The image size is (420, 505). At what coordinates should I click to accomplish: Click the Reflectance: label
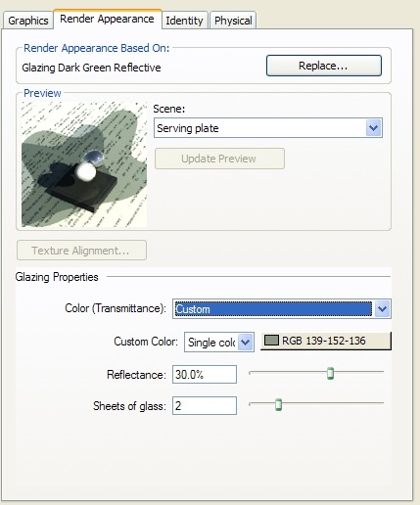click(136, 375)
